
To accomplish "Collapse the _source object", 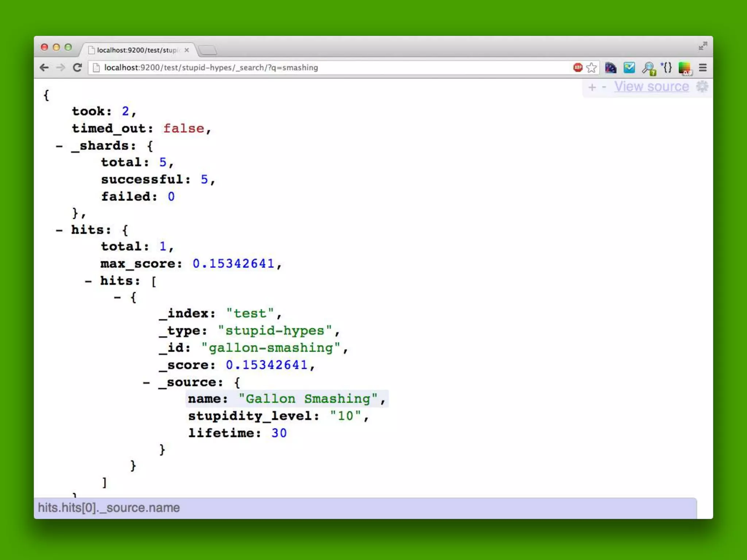I will point(146,382).
